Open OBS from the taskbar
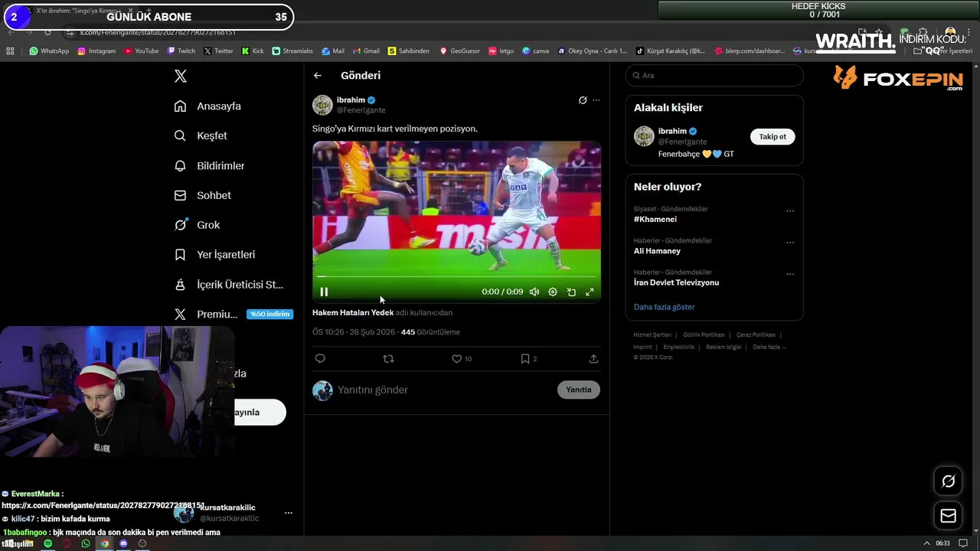 (142, 543)
